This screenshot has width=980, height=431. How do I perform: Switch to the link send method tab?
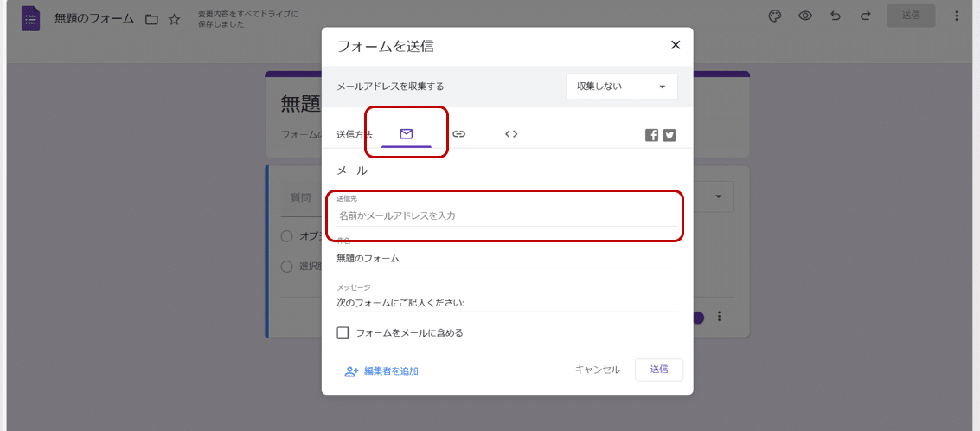[459, 134]
